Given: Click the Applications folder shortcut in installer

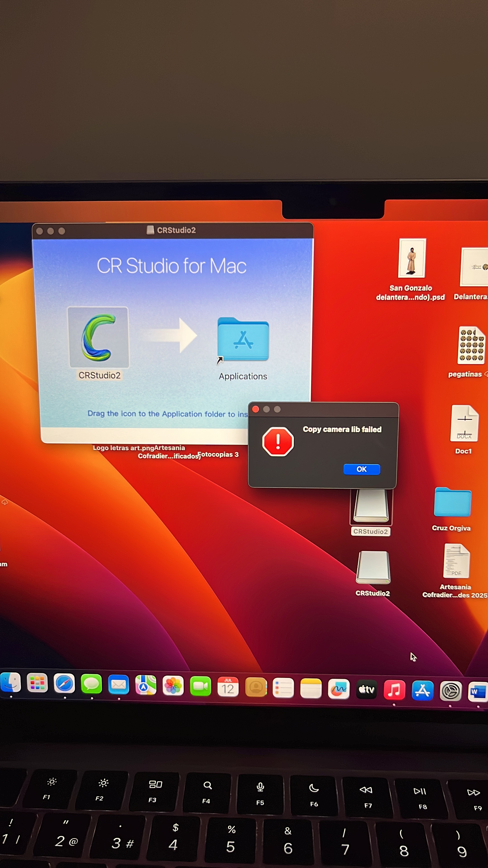Looking at the screenshot, I should tap(243, 340).
